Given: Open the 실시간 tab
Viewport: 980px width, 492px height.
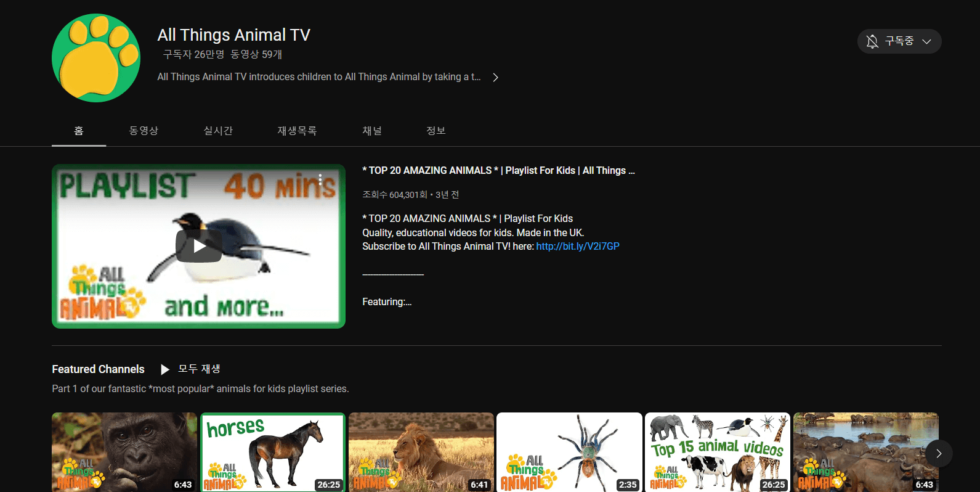Looking at the screenshot, I should [218, 131].
